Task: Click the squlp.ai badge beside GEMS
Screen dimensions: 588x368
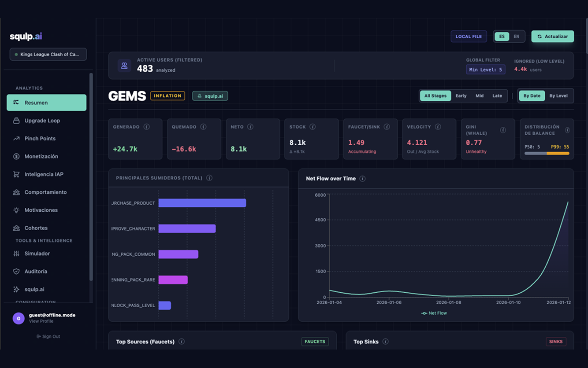Action: point(210,96)
